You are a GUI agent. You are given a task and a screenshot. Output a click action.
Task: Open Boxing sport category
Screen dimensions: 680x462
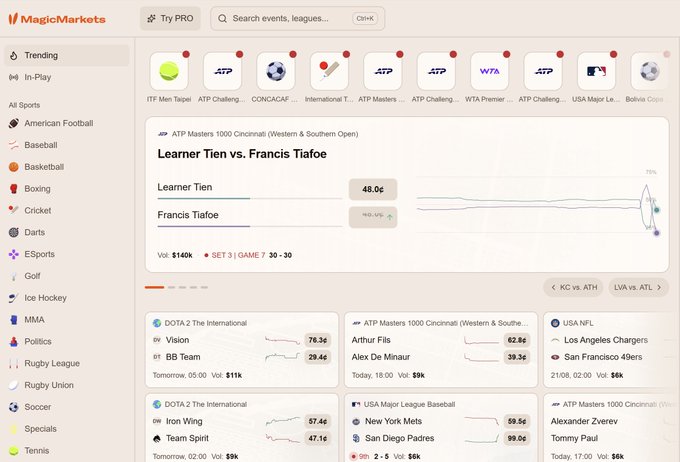click(x=67, y=189)
